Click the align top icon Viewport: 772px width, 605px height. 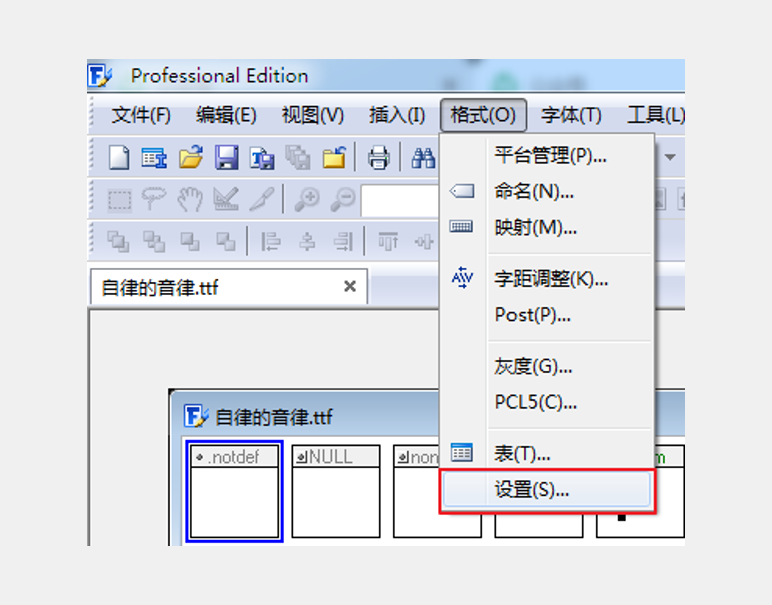point(388,241)
